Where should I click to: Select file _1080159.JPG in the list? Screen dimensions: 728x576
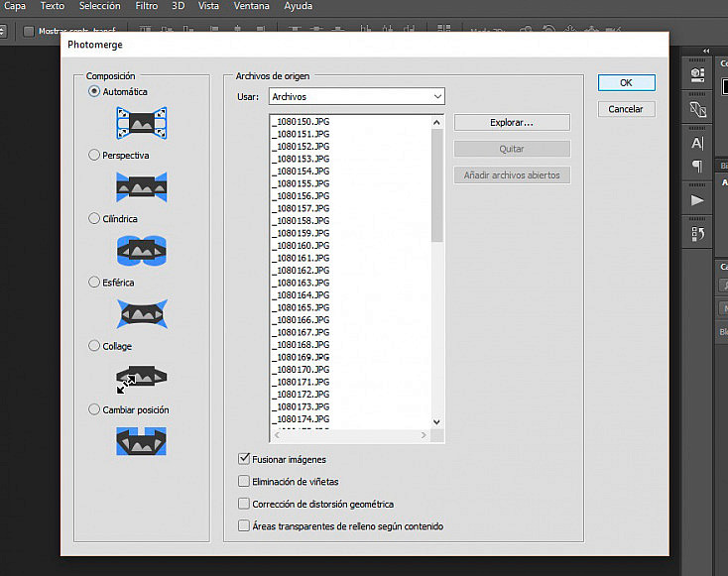(301, 233)
